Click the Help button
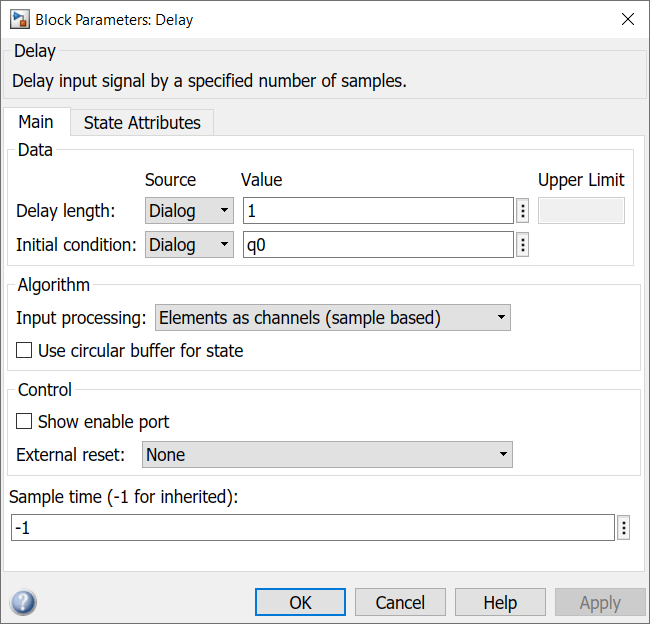Screen dimensions: 650x624 click(500, 602)
